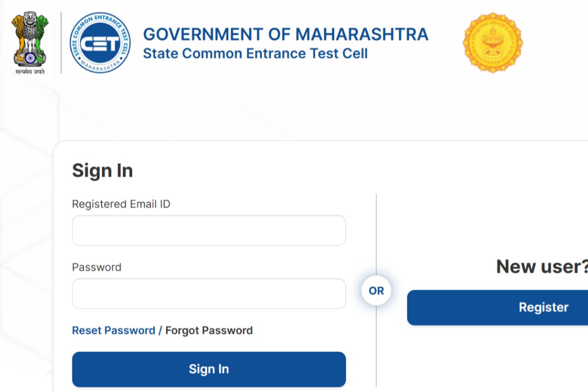This screenshot has height=392, width=588.
Task: Click the CET lettermark inside the circular logo
Action: pyautogui.click(x=99, y=43)
